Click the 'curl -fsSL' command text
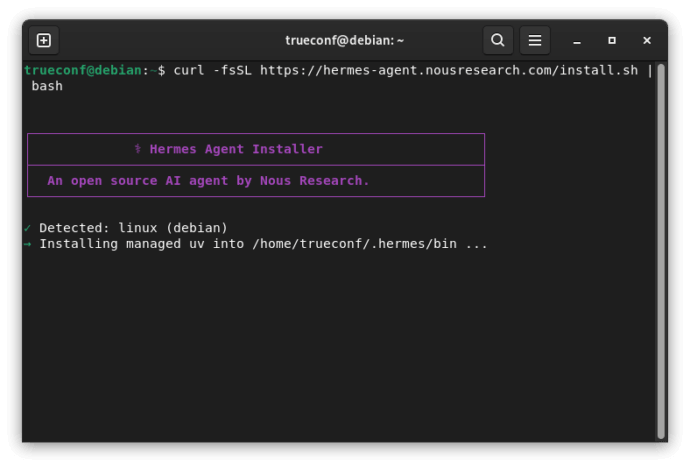The width and height of the screenshot is (690, 467). click(213, 70)
